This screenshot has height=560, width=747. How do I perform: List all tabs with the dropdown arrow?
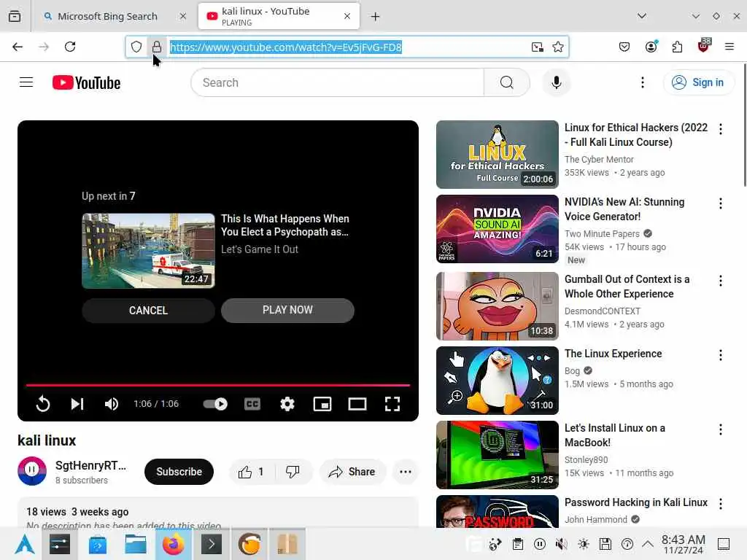coord(642,16)
